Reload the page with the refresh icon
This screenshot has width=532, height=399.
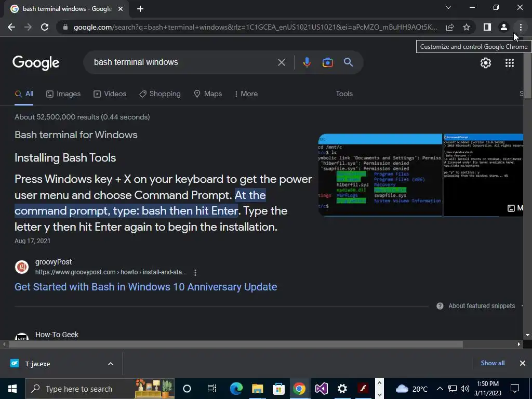click(45, 27)
